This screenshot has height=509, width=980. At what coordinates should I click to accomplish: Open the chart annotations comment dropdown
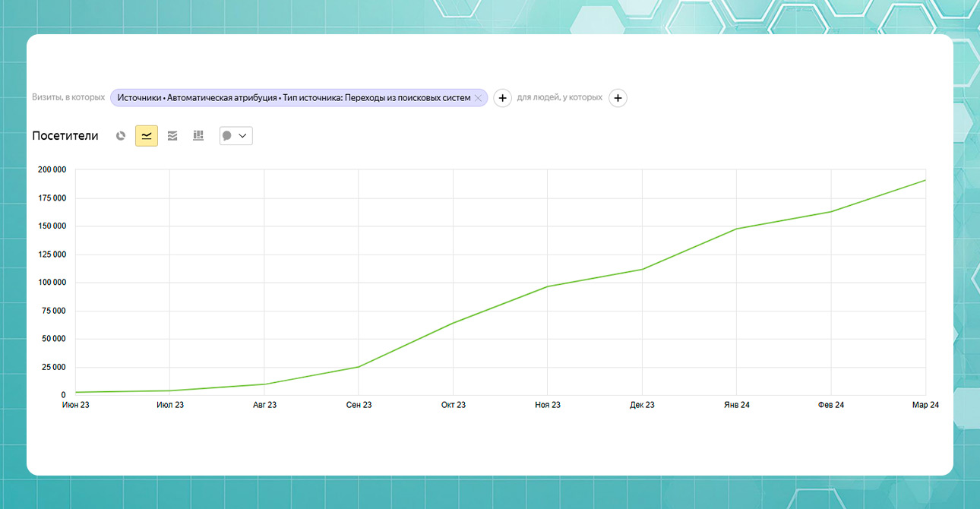236,136
